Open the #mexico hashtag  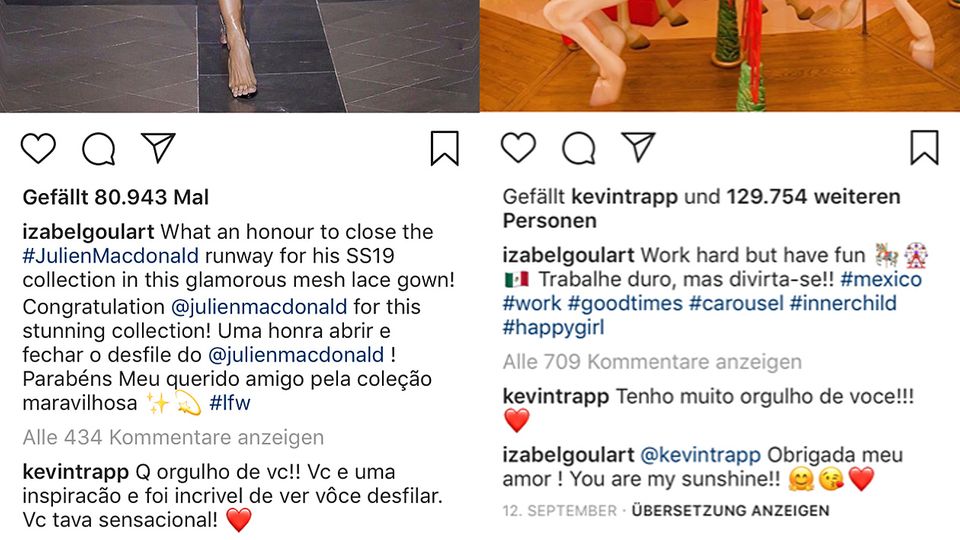point(881,279)
